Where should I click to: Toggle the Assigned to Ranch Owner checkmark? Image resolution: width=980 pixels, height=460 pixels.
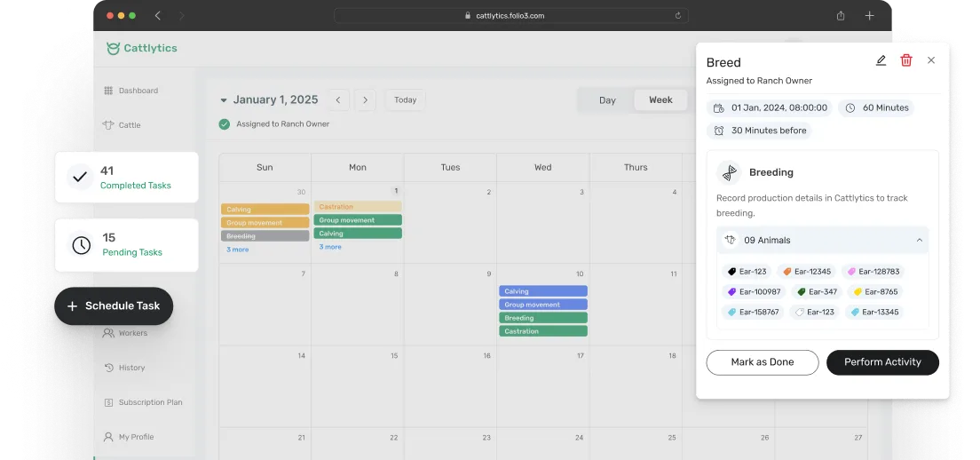(225, 124)
